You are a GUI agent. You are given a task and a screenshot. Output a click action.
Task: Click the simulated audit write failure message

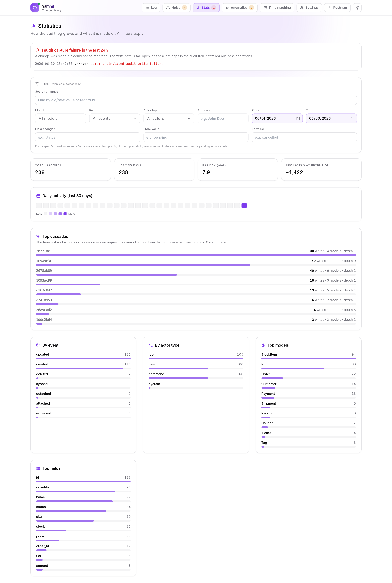click(127, 64)
